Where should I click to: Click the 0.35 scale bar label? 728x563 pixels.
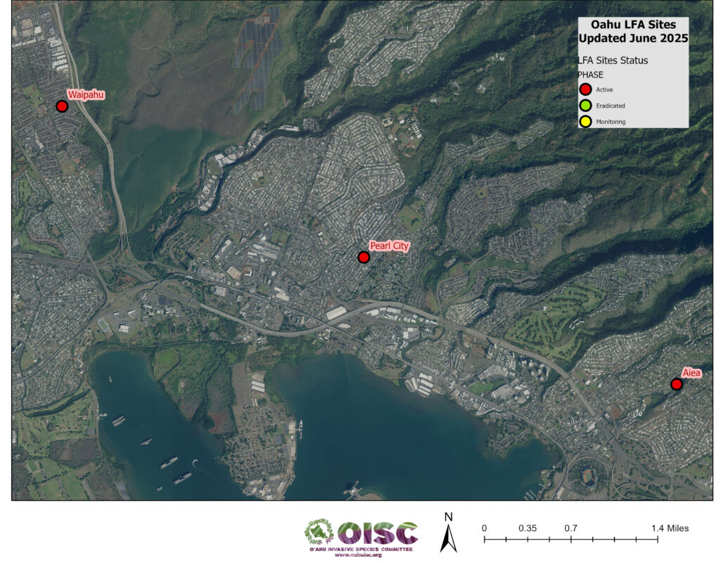528,528
